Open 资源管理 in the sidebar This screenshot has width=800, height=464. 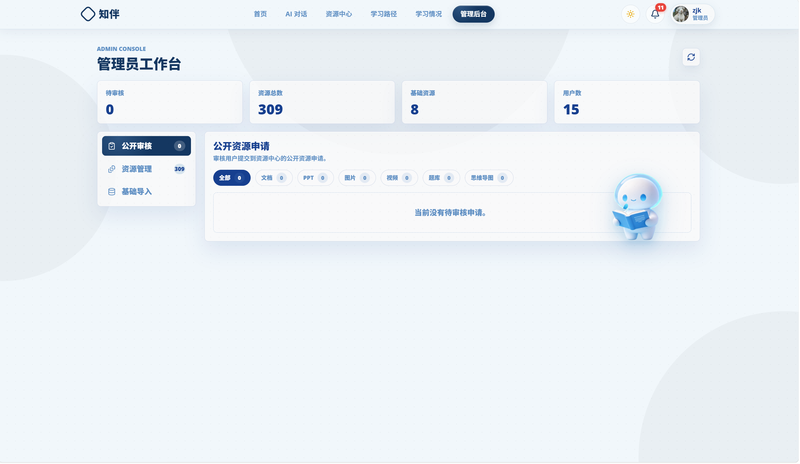pyautogui.click(x=146, y=169)
